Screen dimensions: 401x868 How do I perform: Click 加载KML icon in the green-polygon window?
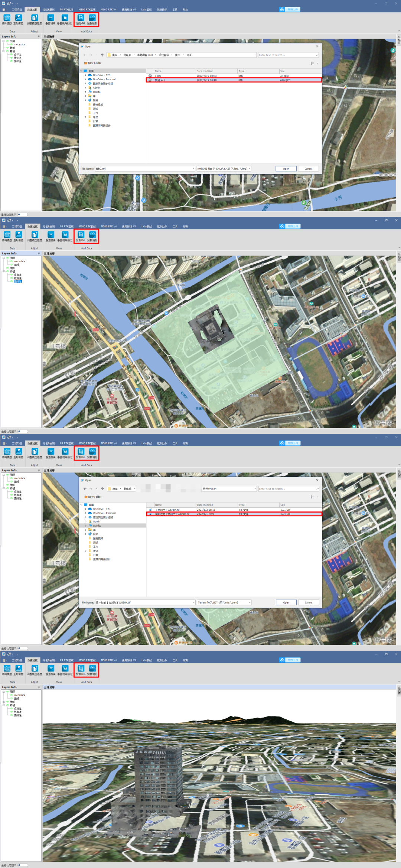click(81, 235)
